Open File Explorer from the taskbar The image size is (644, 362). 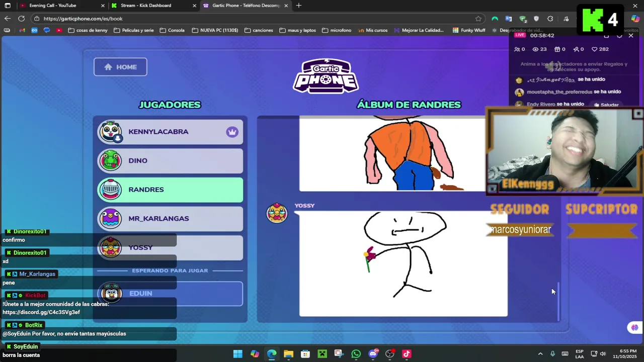(288, 354)
